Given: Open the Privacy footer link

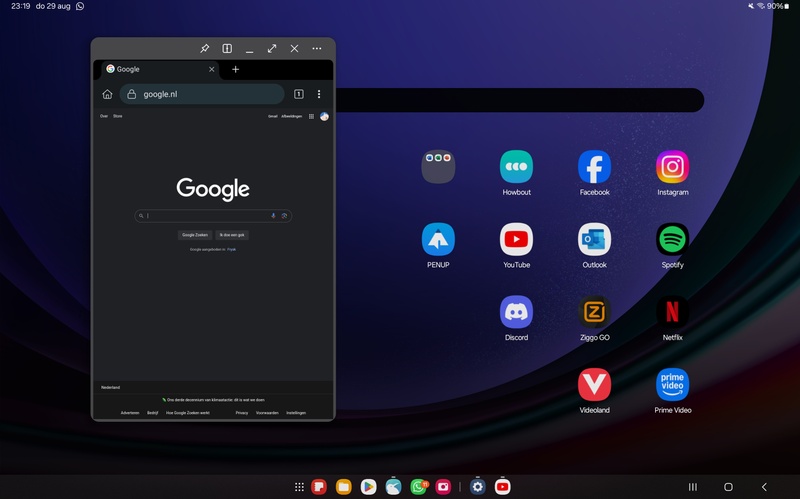Looking at the screenshot, I should pos(242,413).
